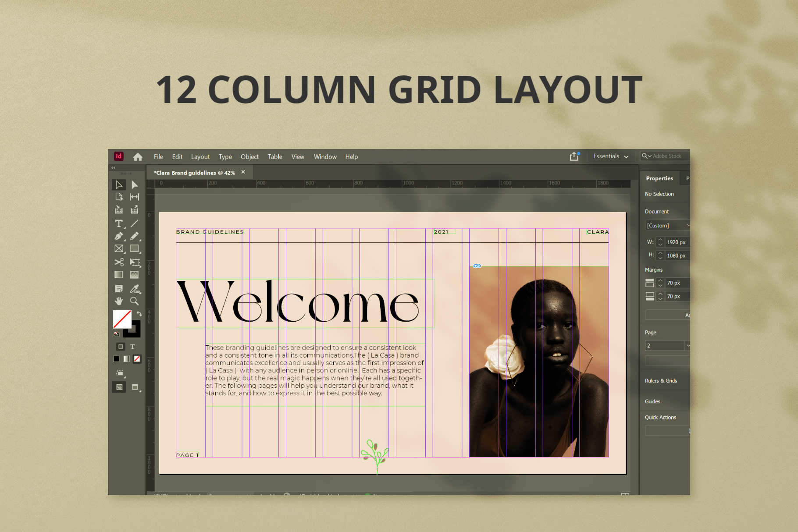Select the Type tool

(118, 223)
